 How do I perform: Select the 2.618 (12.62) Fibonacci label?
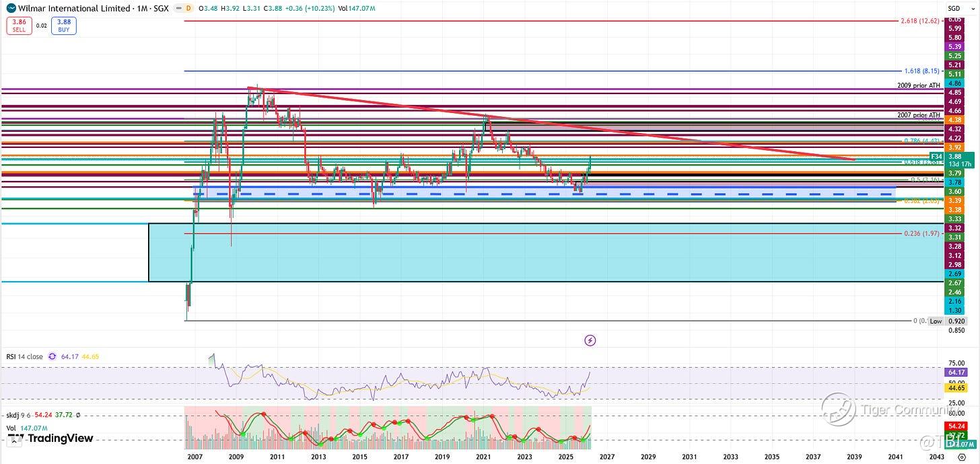click(920, 21)
